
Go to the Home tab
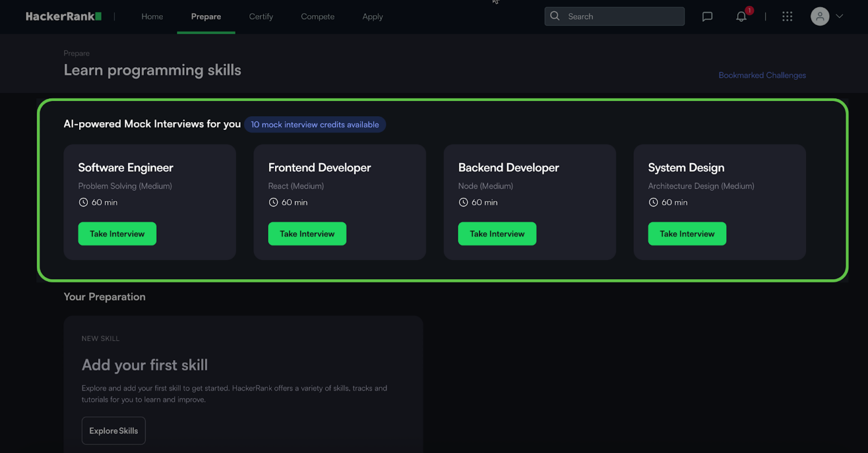click(152, 17)
